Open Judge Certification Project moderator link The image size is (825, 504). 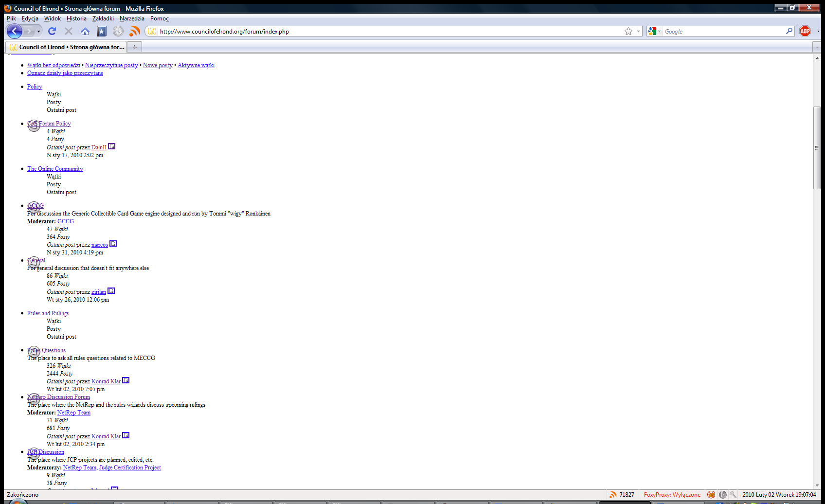(x=130, y=468)
